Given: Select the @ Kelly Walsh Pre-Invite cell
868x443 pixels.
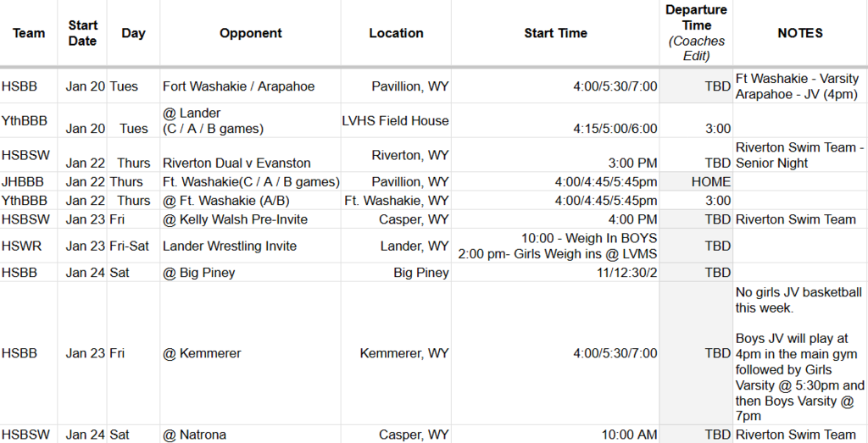Looking at the screenshot, I should point(235,219).
